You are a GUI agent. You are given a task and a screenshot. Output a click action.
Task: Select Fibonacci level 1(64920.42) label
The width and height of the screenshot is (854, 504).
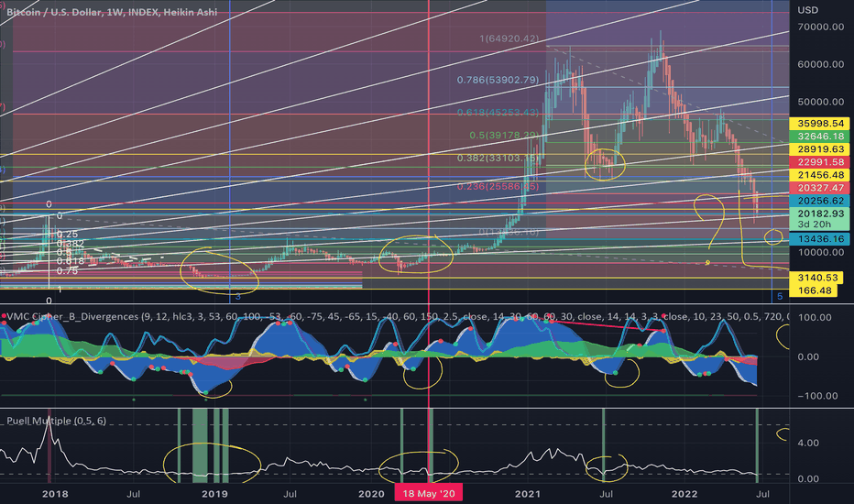click(x=509, y=38)
